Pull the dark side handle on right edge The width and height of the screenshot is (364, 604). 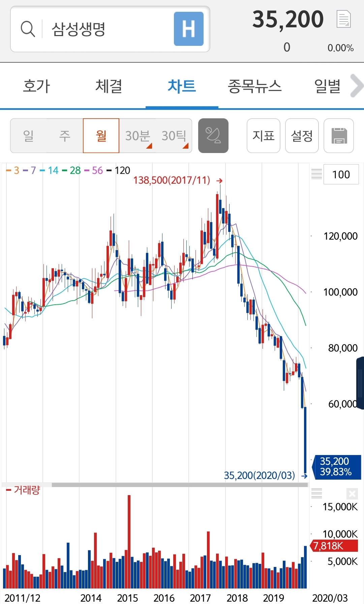click(360, 383)
